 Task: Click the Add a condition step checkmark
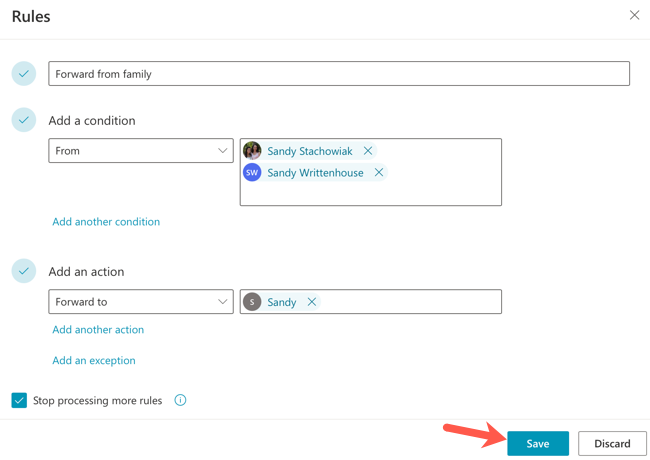pos(24,120)
